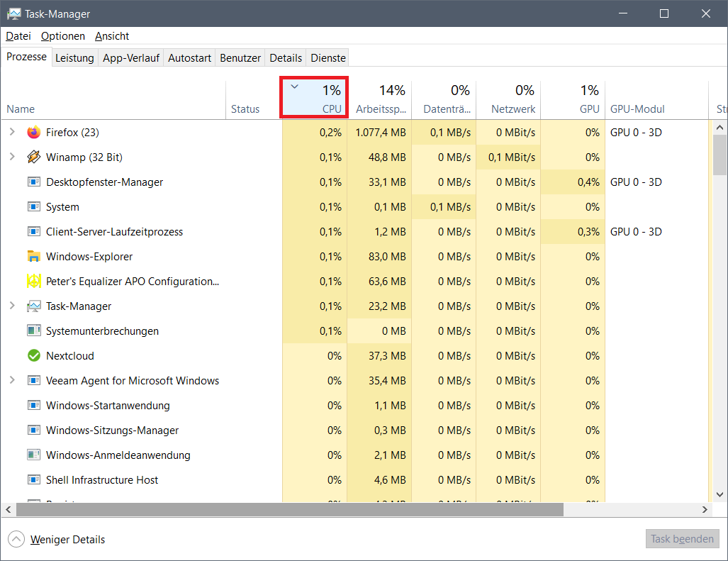Click the Client-Server-Laufzeitprozess icon
Viewport: 728px width, 561px height.
pos(34,232)
